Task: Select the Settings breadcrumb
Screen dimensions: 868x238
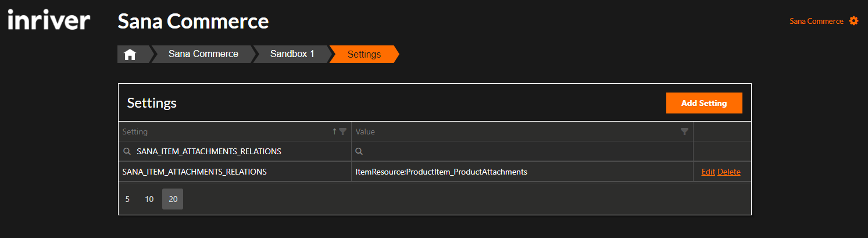Action: point(364,54)
